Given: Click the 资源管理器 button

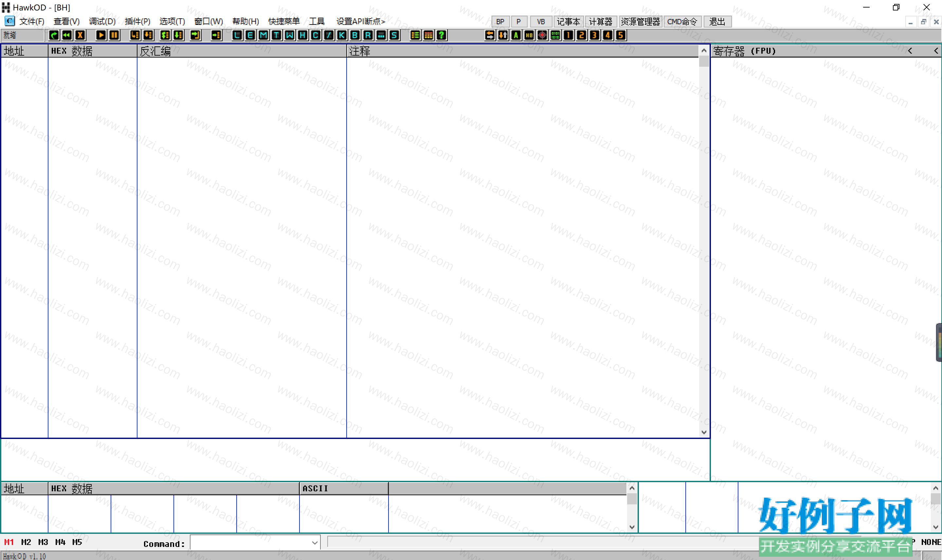Looking at the screenshot, I should 641,22.
